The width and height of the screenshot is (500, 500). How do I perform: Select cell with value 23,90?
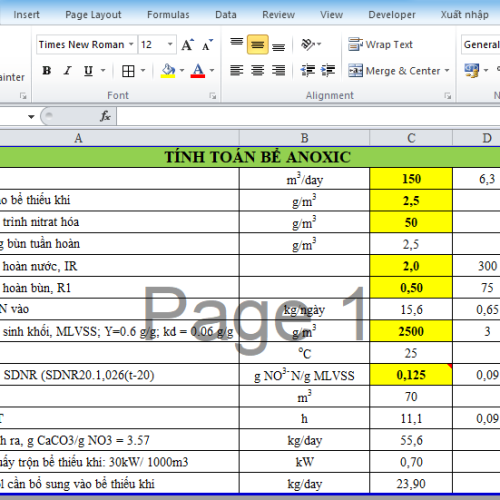point(411,484)
